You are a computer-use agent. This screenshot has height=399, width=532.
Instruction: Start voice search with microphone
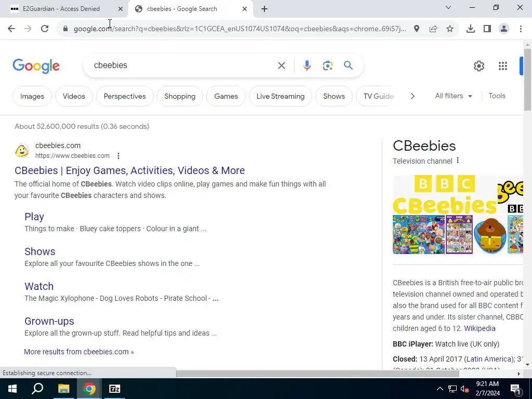pyautogui.click(x=307, y=65)
